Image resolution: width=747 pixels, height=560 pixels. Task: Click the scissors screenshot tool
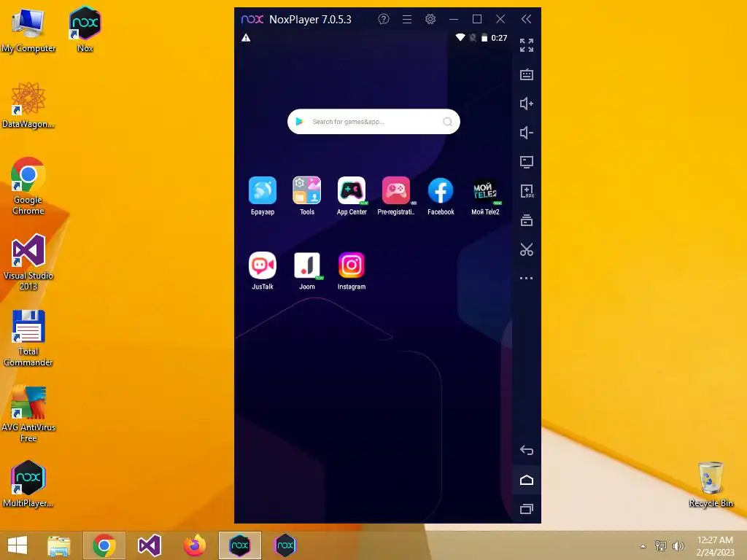coord(527,249)
